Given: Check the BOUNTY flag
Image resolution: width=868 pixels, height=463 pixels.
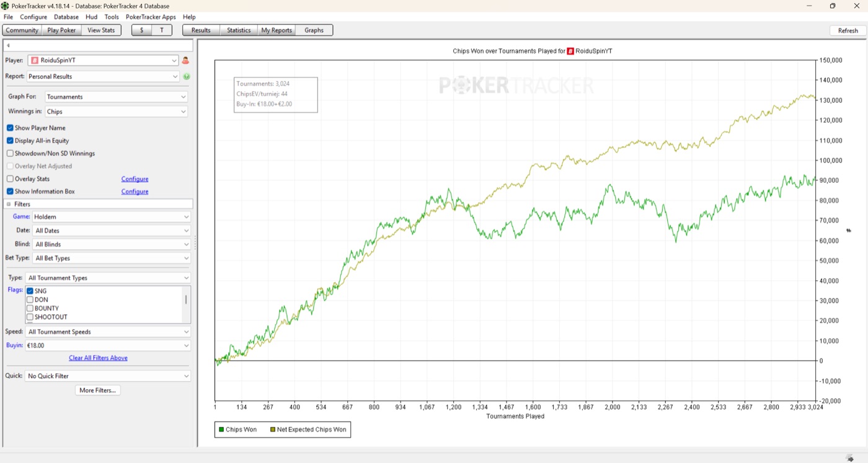Looking at the screenshot, I should point(30,309).
